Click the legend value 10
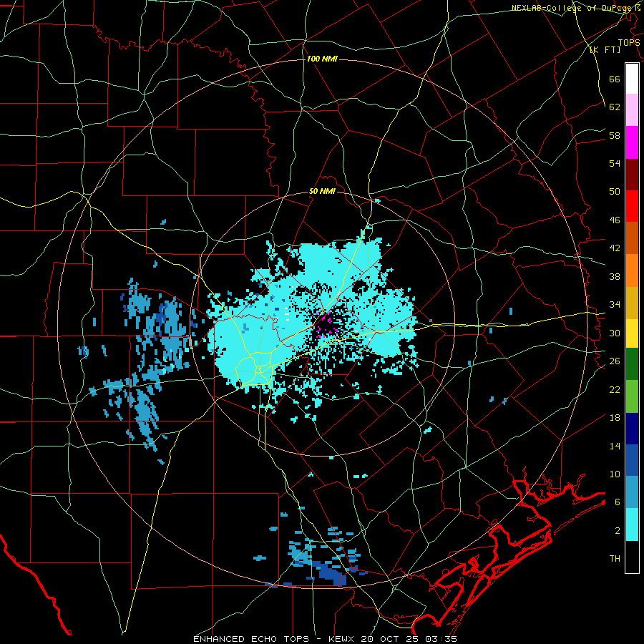644x644 pixels. pyautogui.click(x=615, y=474)
